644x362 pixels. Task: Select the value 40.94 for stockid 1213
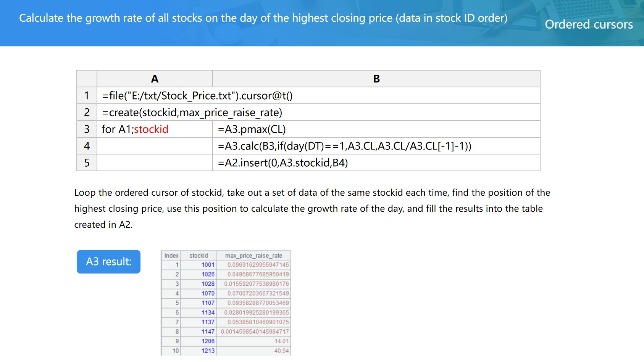pos(281,351)
